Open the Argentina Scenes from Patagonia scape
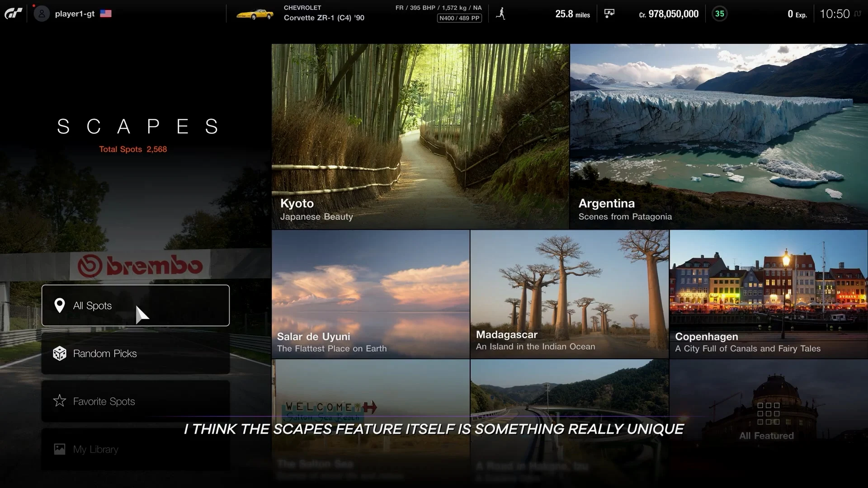This screenshot has width=868, height=488. click(x=719, y=136)
